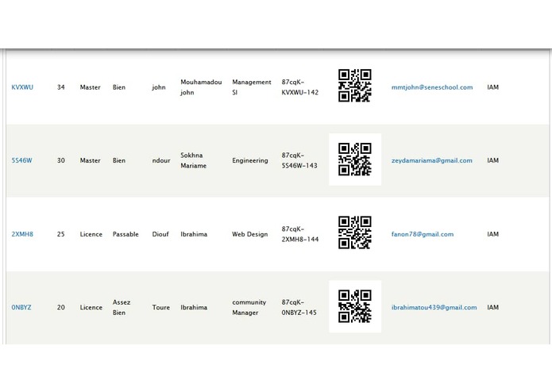
Task: Click the 'Passable' mention cell
Action: pyautogui.click(x=125, y=234)
